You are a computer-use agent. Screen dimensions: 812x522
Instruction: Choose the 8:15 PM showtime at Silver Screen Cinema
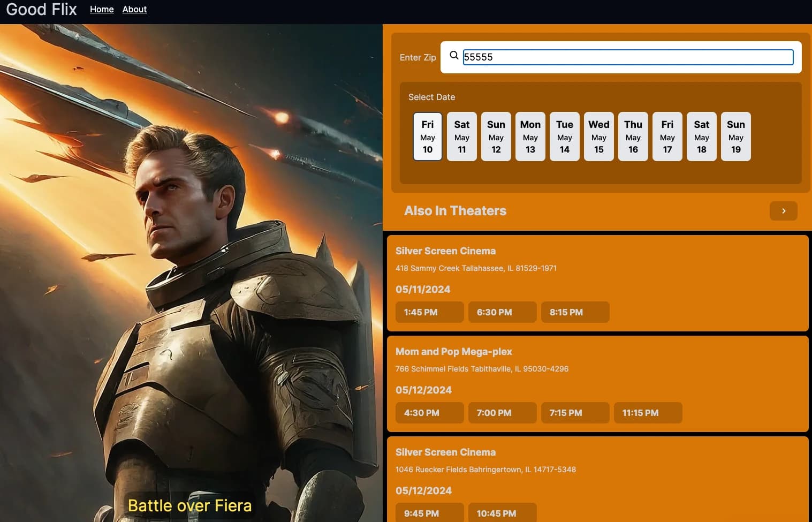[x=575, y=312]
